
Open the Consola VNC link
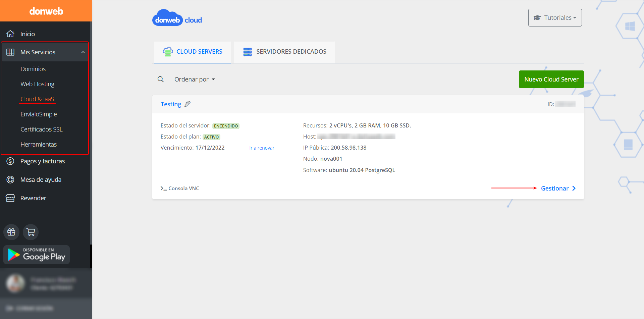coord(180,189)
